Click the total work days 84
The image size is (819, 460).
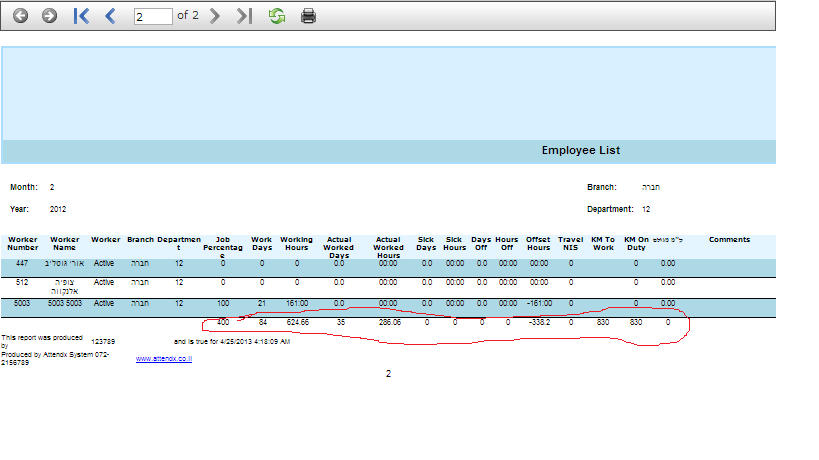[x=263, y=323]
